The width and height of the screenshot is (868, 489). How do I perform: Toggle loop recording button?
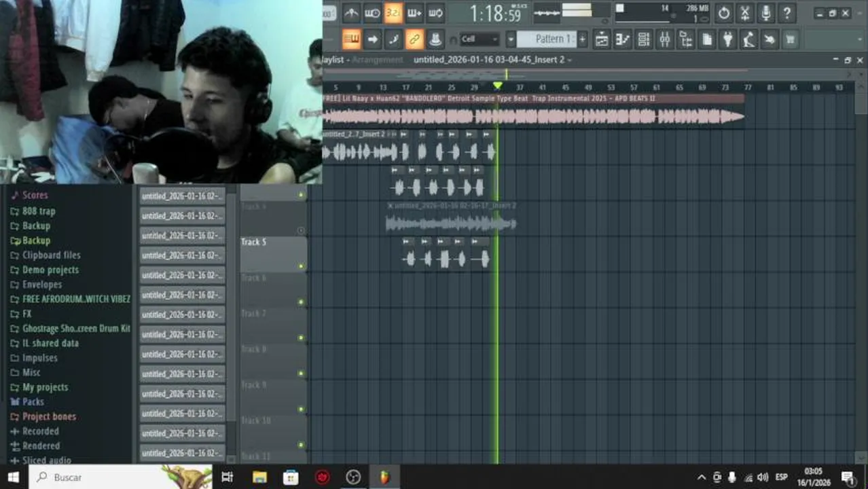[x=435, y=13]
